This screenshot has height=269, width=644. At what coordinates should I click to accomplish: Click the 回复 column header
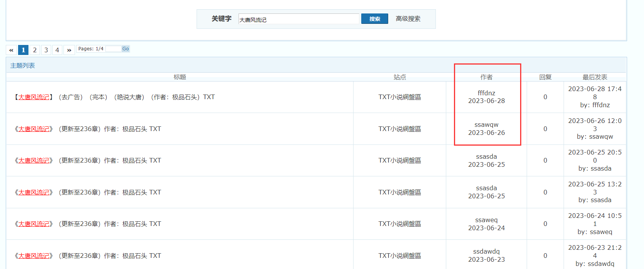(545, 77)
